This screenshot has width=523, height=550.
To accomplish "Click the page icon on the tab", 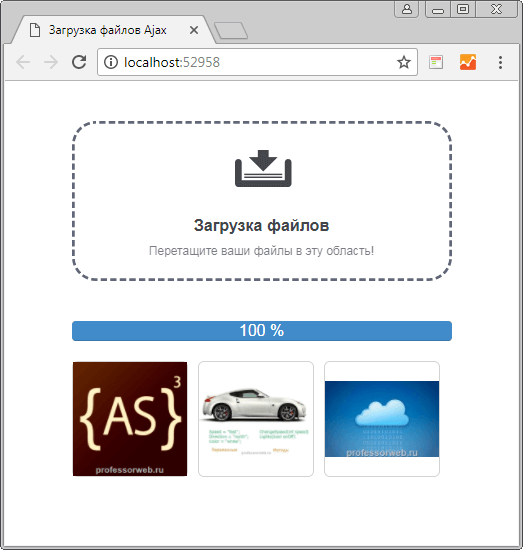I will coord(34,30).
